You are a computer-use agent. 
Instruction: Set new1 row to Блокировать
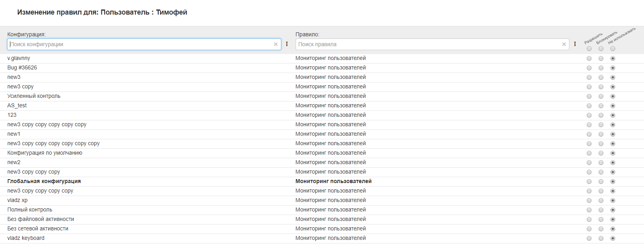coord(601,134)
